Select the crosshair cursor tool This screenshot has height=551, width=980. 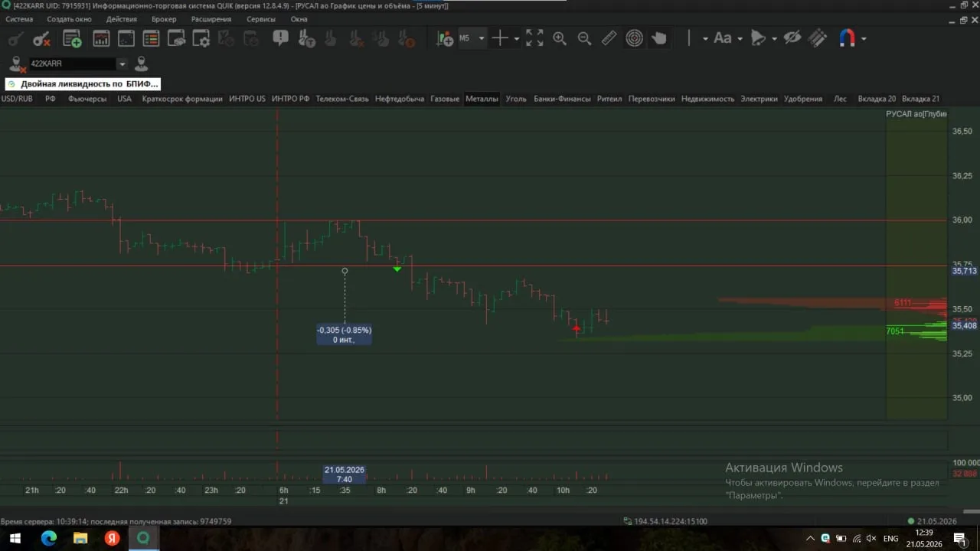tap(500, 38)
